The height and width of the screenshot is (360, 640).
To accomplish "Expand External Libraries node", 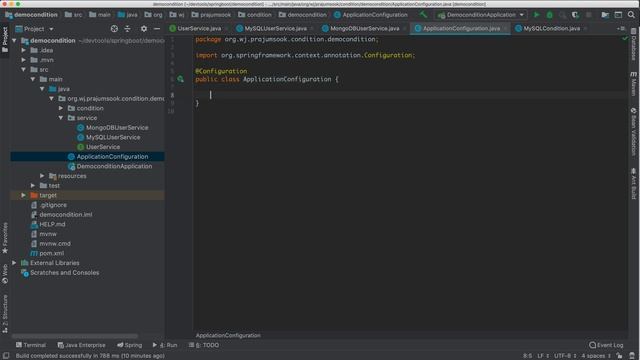I will [14, 263].
